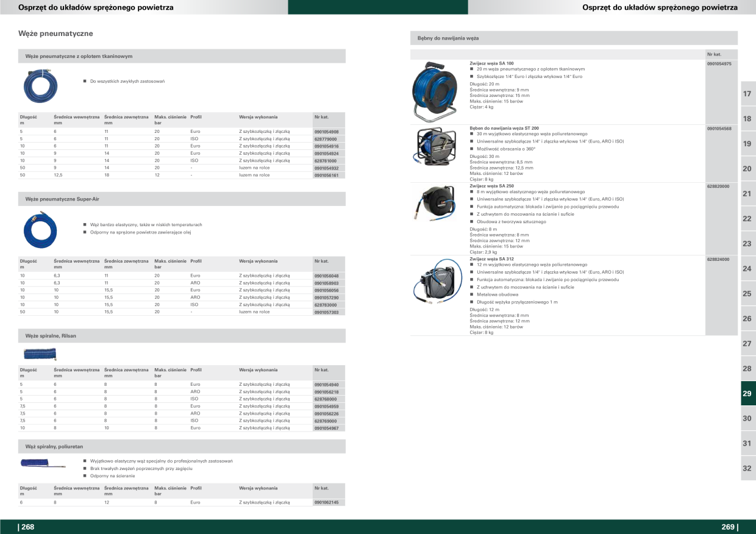The image size is (756, 534).
Task: Select catalog number 0901054916
Action: (x=326, y=146)
